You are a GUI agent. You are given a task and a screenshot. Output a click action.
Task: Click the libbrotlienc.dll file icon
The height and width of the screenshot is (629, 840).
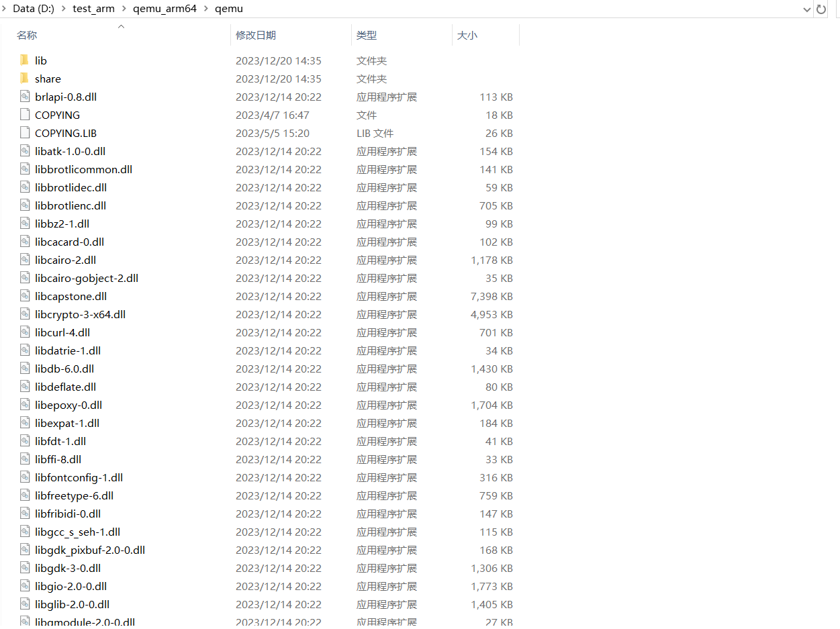25,205
